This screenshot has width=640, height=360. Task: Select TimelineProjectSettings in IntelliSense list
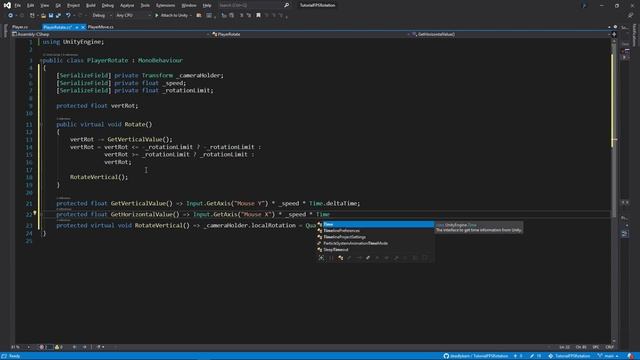click(376, 237)
